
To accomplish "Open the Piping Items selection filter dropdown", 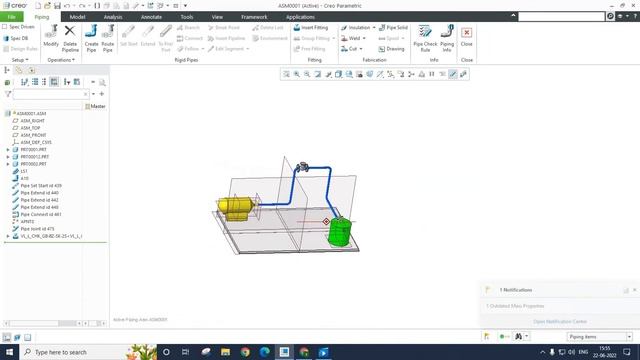I will 629,337.
